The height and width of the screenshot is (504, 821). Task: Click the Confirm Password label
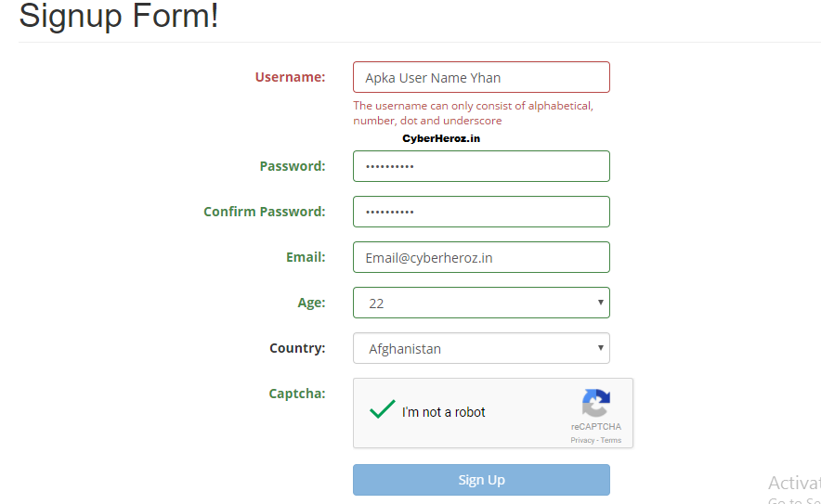[x=264, y=212]
